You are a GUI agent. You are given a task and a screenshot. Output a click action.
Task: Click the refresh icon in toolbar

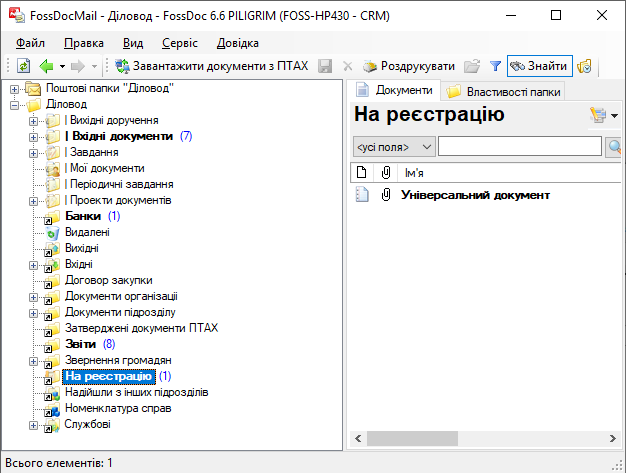tap(24, 66)
